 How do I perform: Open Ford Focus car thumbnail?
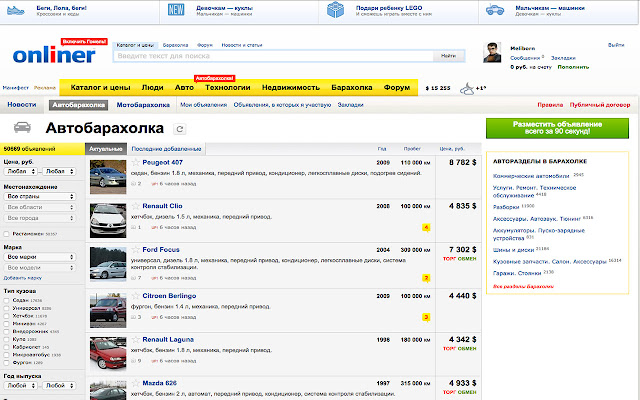pyautogui.click(x=108, y=264)
